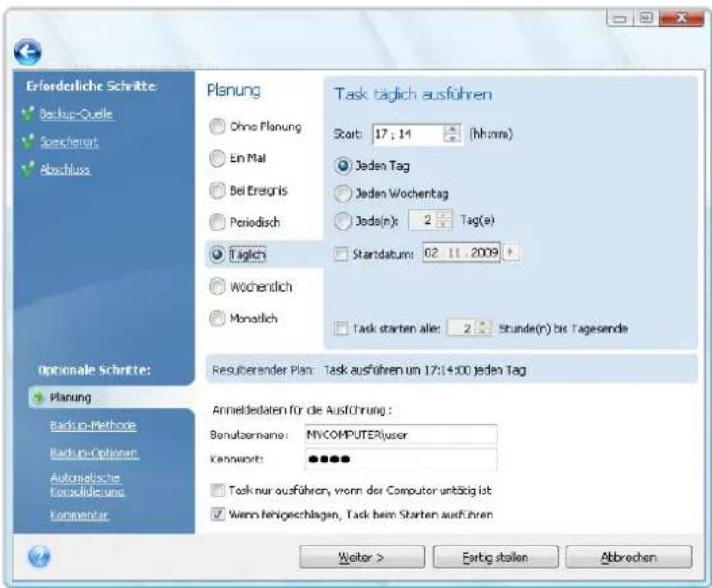This screenshot has height=588, width=712.
Task: Click the Task täglich ausführen heading
Action: (413, 95)
